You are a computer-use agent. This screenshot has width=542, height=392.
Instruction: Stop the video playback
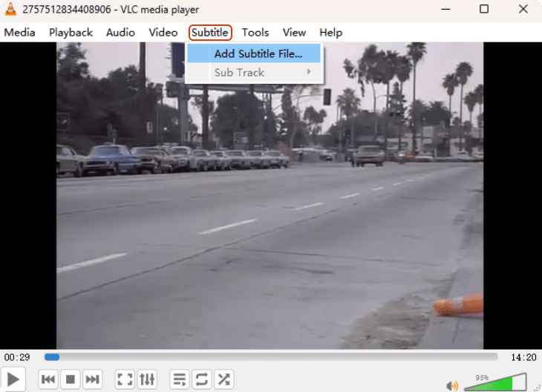[71, 379]
